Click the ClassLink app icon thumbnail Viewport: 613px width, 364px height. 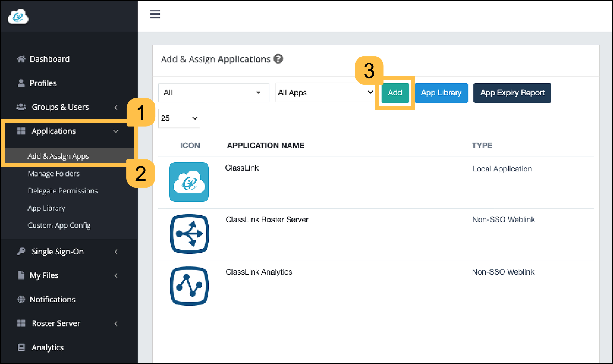189,182
